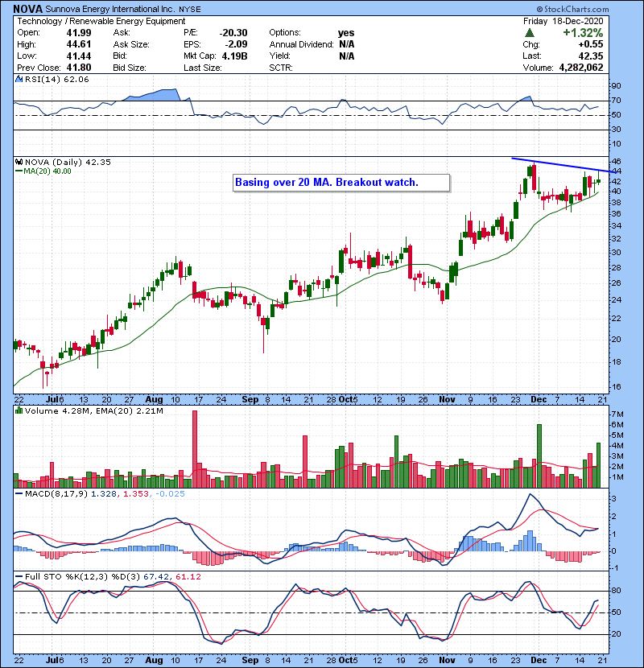Click the Low value 41.44
644x668 pixels.
tap(78, 56)
